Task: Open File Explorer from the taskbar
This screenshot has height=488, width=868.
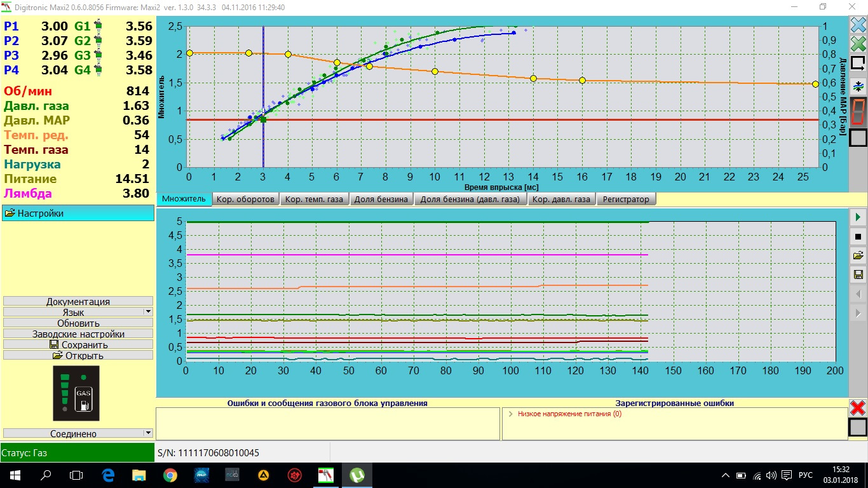Action: point(139,475)
